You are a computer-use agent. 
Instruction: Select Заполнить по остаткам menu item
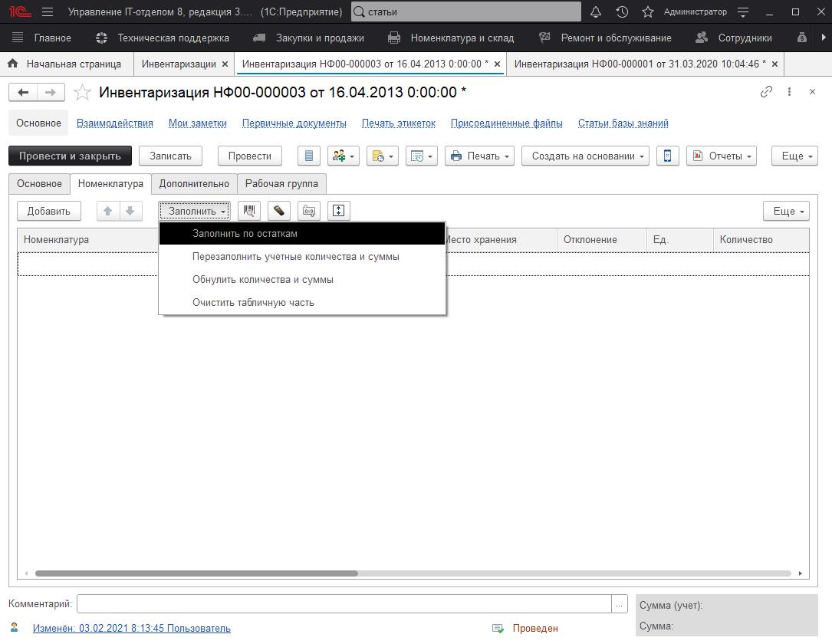click(x=245, y=234)
